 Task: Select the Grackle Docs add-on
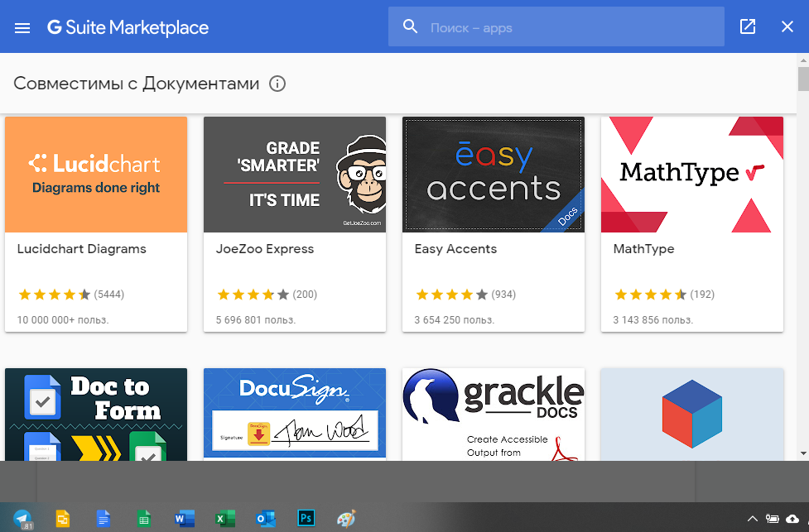[x=494, y=414]
